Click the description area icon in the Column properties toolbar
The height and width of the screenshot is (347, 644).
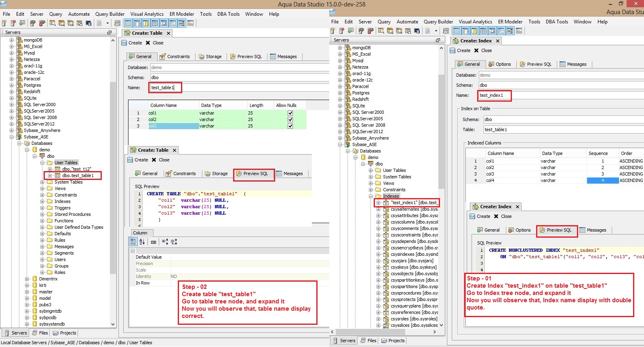click(154, 242)
